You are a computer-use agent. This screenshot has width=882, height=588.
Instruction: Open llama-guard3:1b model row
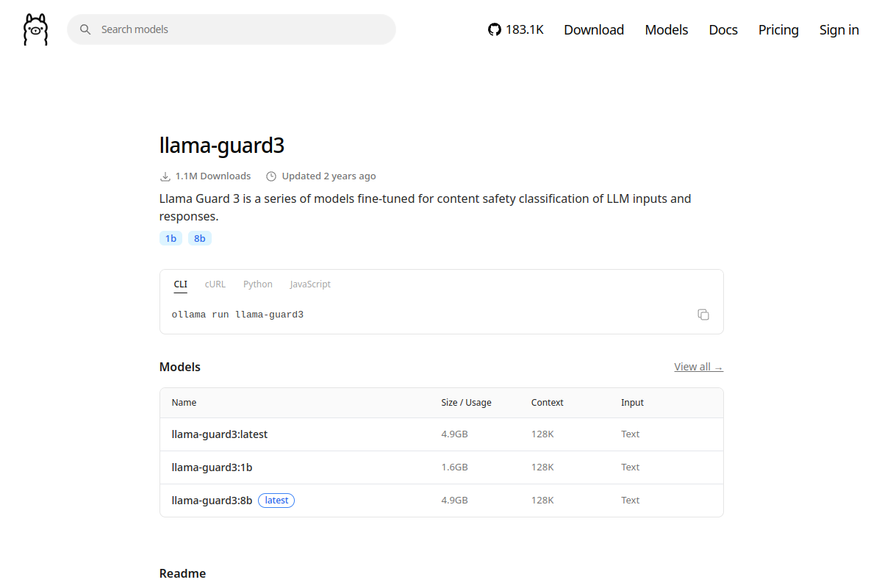point(442,467)
